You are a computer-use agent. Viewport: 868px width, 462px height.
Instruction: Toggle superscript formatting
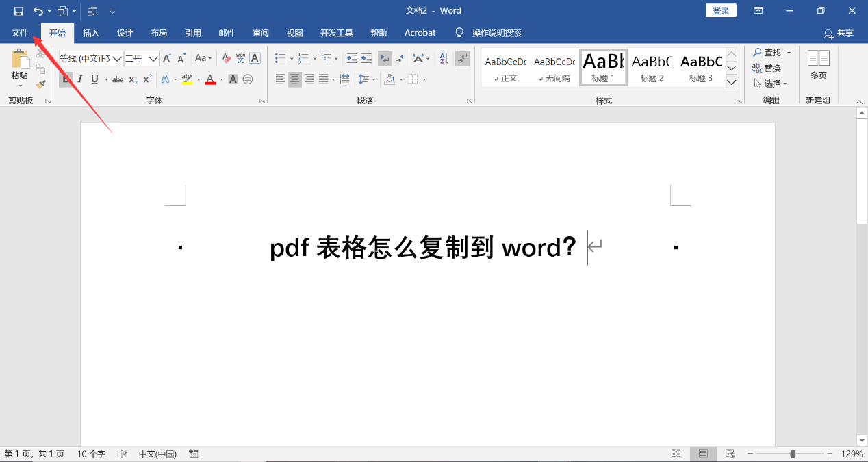tap(147, 79)
